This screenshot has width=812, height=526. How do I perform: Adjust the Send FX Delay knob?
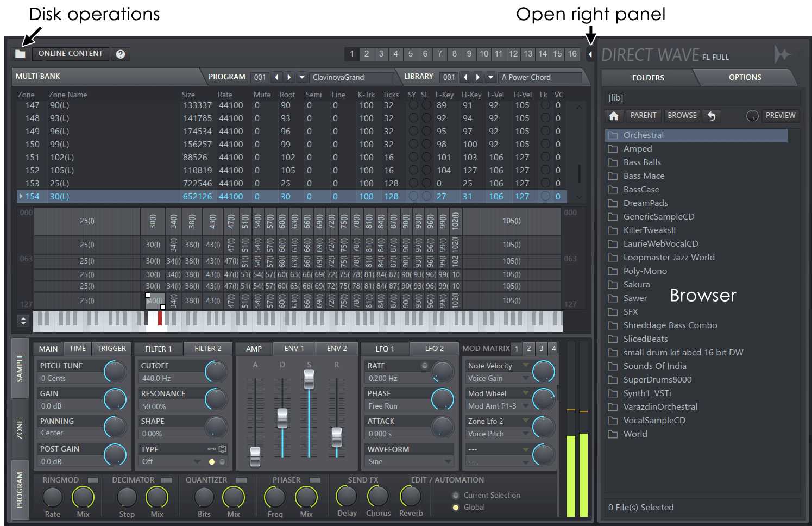pos(346,496)
